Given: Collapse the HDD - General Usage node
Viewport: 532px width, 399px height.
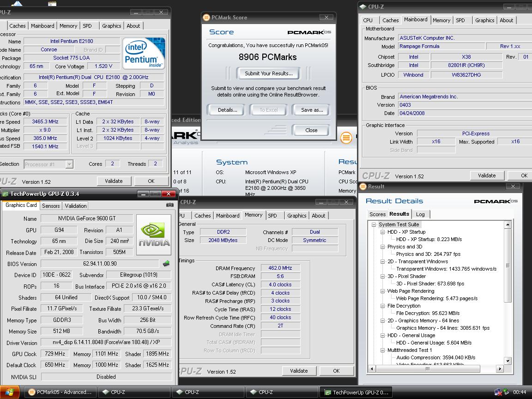Looking at the screenshot, I should 382,336.
